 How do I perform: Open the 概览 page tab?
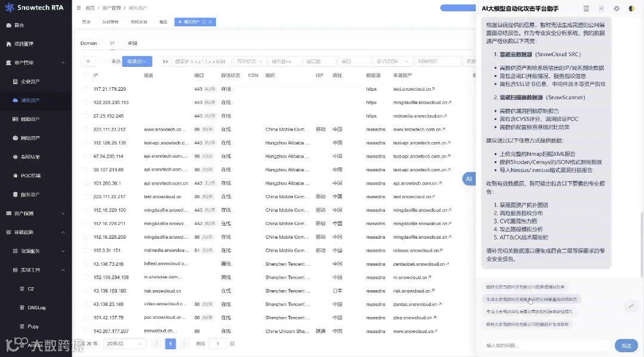click(x=164, y=21)
